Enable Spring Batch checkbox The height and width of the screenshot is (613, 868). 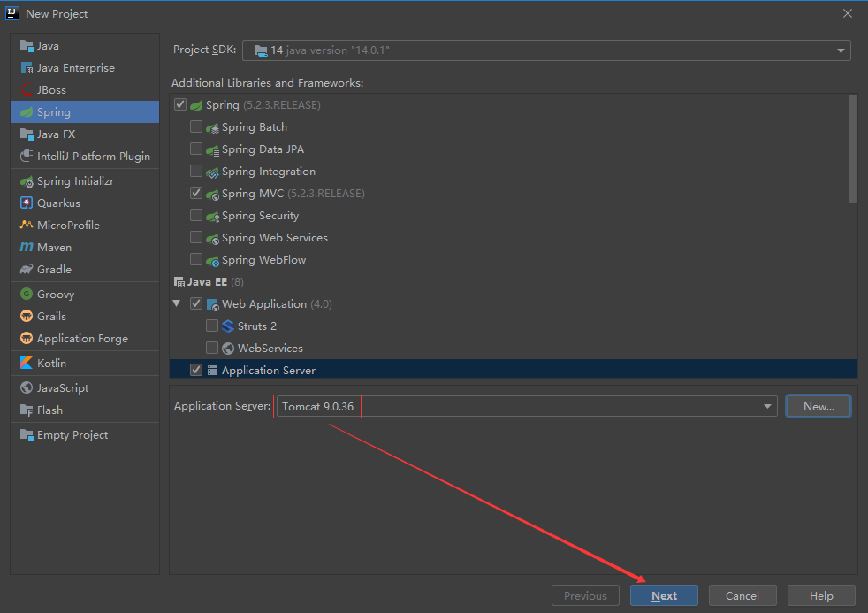point(196,126)
